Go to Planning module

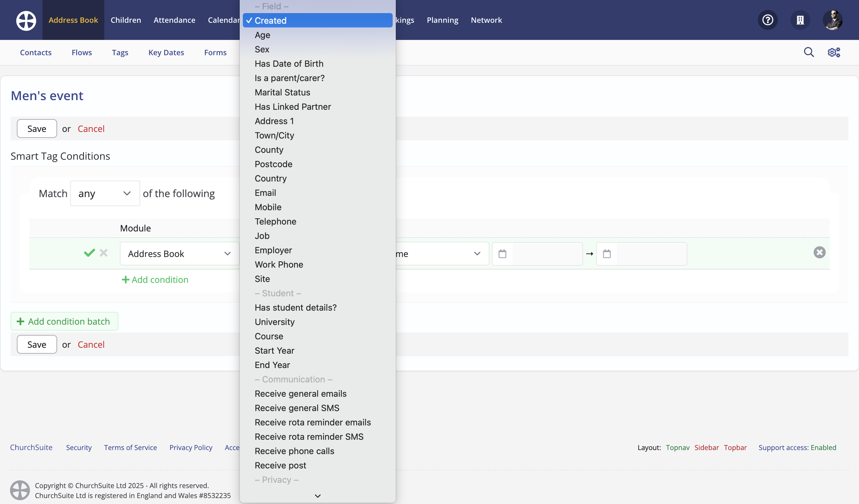tap(442, 20)
